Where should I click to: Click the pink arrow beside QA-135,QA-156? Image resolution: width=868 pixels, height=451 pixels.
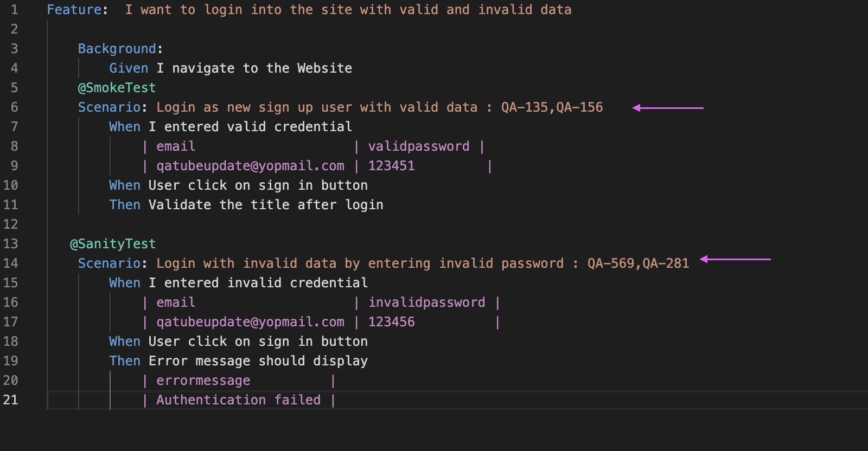[668, 108]
